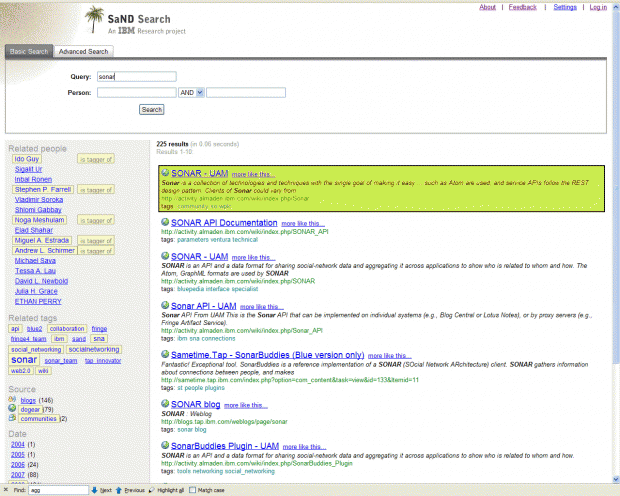
Task: Filter by dogear source link
Action: tap(30, 409)
